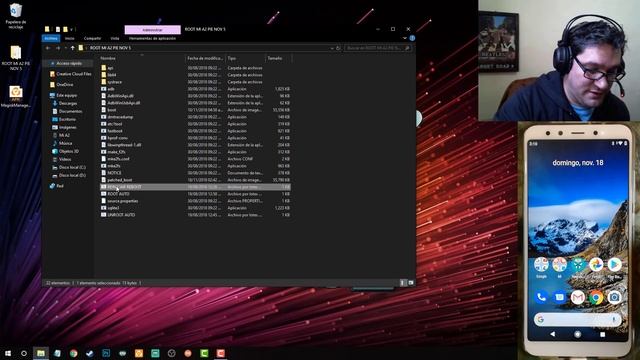Select the fastboot application file

[x=196, y=131]
